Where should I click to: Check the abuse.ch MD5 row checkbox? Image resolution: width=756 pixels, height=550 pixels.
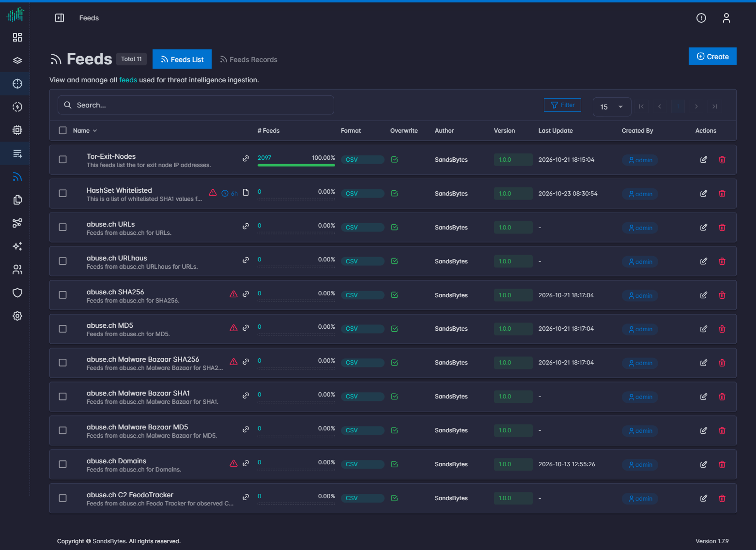(62, 329)
